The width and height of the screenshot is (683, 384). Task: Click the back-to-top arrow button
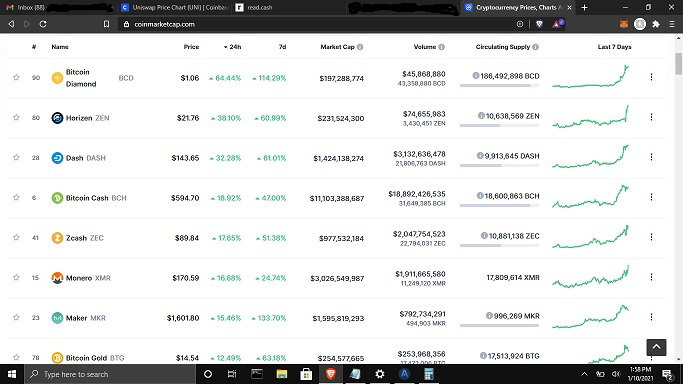pos(656,347)
